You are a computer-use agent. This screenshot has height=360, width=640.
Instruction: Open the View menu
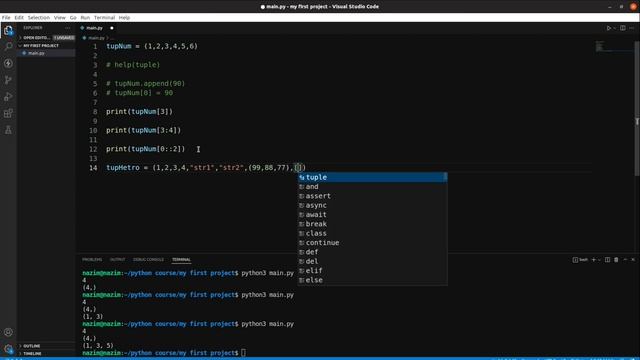point(60,18)
